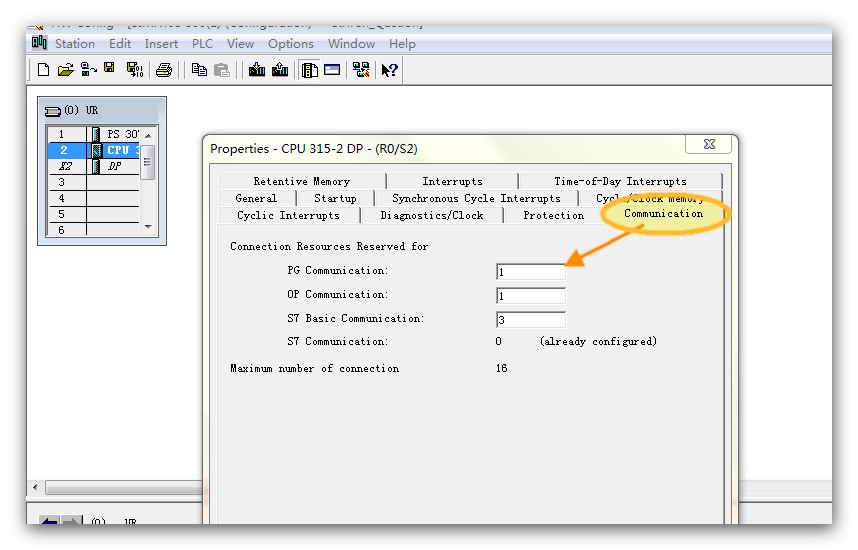Click the S7 Basic Communication field
Viewport: 858px width, 550px height.
tap(530, 320)
